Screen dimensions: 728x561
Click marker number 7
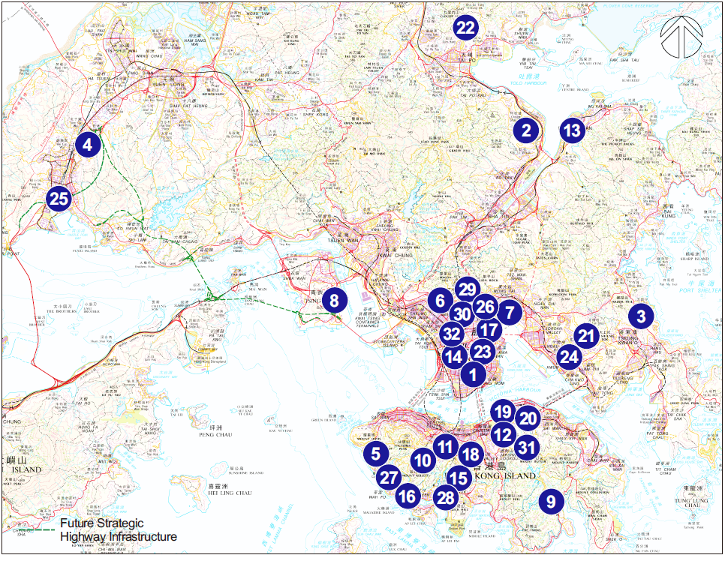[x=510, y=312]
